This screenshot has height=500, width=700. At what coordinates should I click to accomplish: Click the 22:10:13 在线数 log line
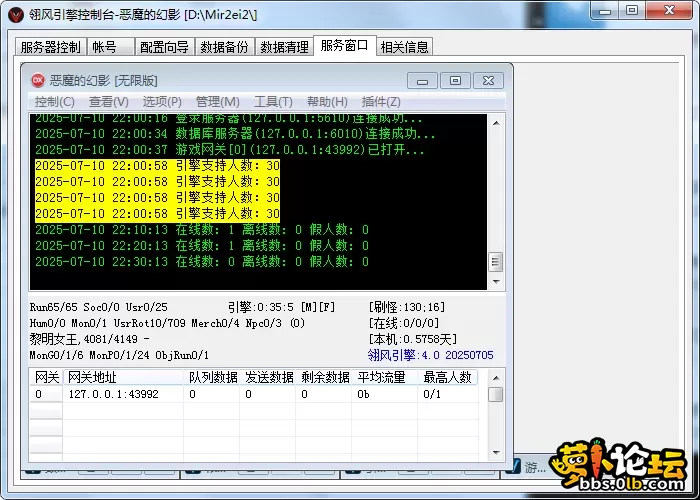[202, 229]
